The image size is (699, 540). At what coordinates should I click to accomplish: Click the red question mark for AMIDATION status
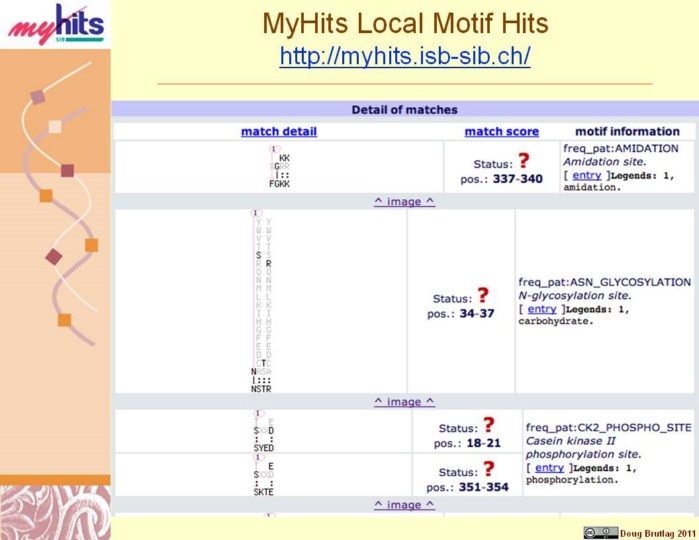(x=523, y=161)
